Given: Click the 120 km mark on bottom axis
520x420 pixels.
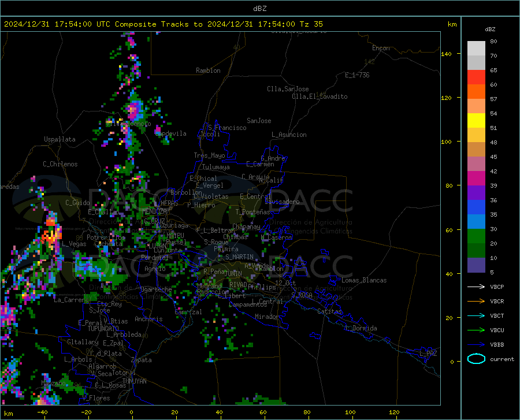Looking at the screenshot, I should tap(394, 412).
